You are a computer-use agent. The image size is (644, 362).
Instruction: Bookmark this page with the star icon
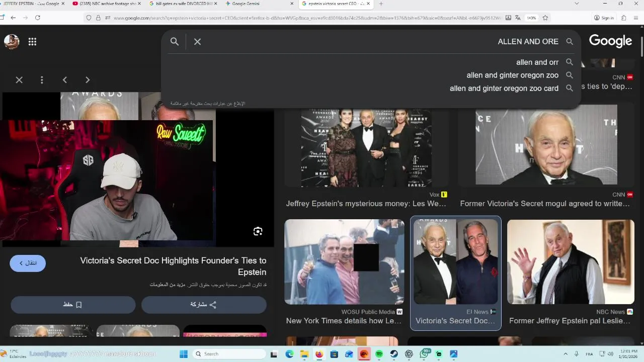coord(545,18)
